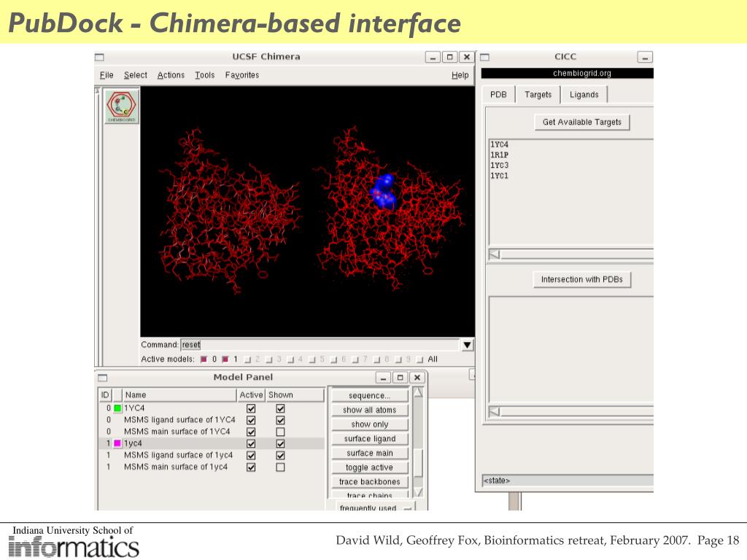Minimize the CICC window
Image resolution: width=747 pixels, height=560 pixels.
pyautogui.click(x=645, y=57)
